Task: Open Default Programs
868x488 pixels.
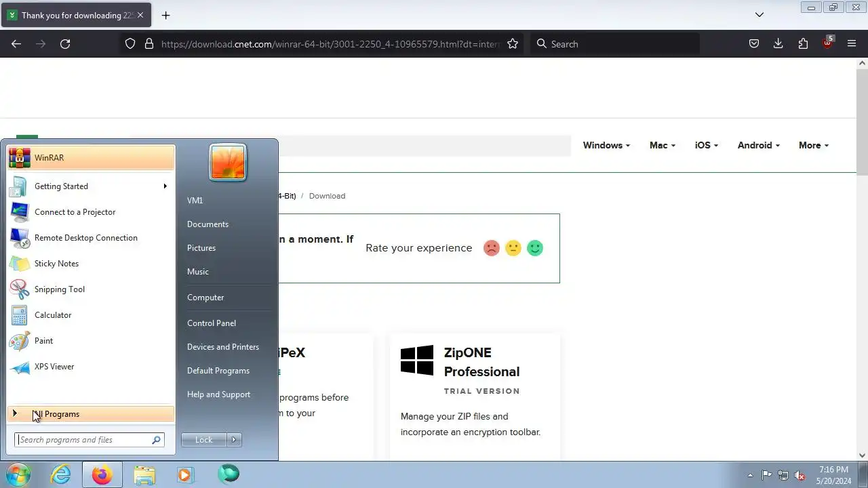Action: (x=218, y=371)
